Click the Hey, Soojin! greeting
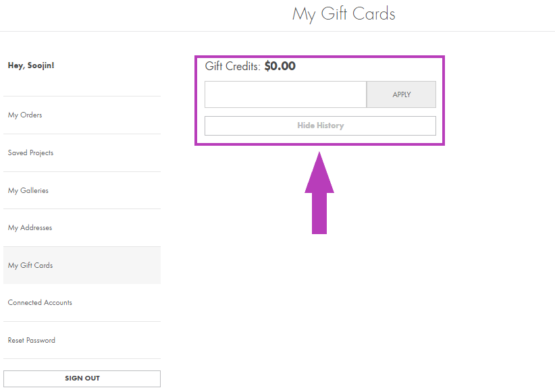 (x=31, y=65)
